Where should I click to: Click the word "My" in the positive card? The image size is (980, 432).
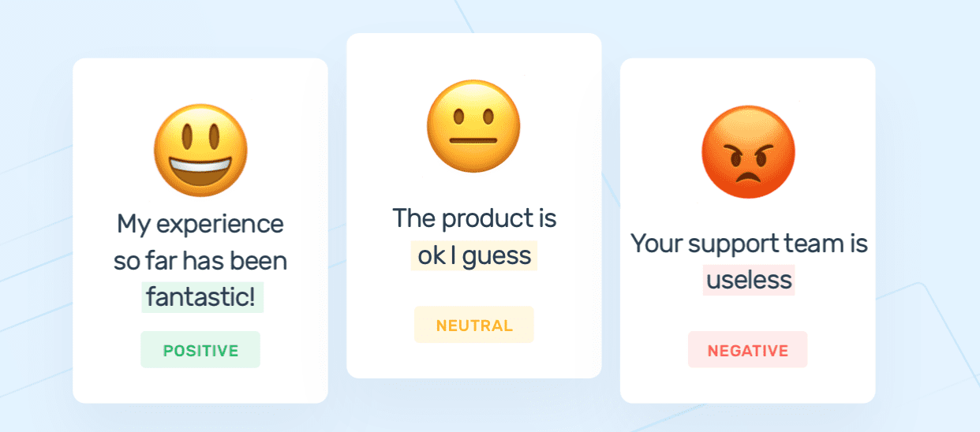tap(133, 223)
